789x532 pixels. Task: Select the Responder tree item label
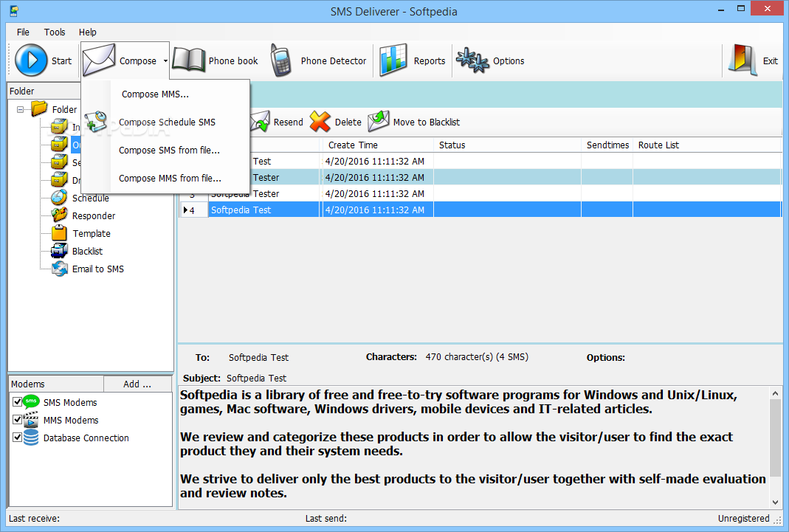click(94, 215)
